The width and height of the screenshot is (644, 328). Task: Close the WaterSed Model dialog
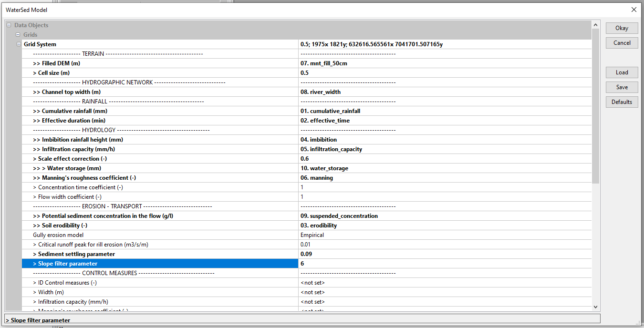pos(634,10)
